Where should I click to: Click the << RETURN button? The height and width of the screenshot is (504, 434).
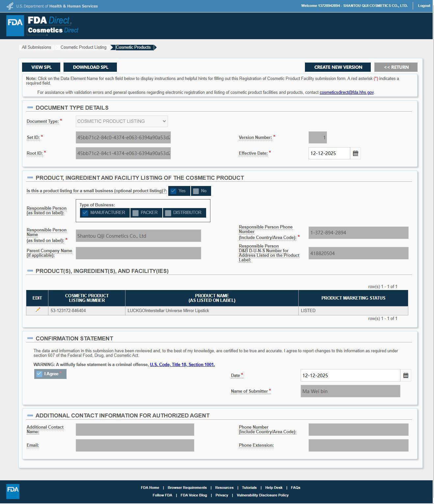click(396, 67)
